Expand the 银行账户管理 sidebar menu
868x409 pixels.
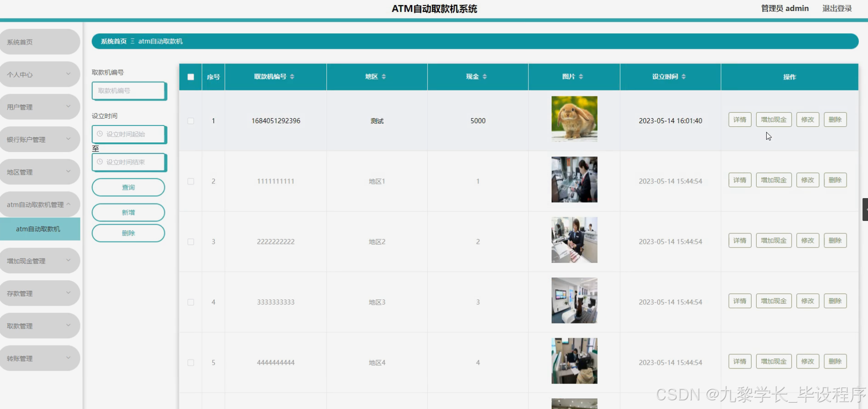[40, 139]
